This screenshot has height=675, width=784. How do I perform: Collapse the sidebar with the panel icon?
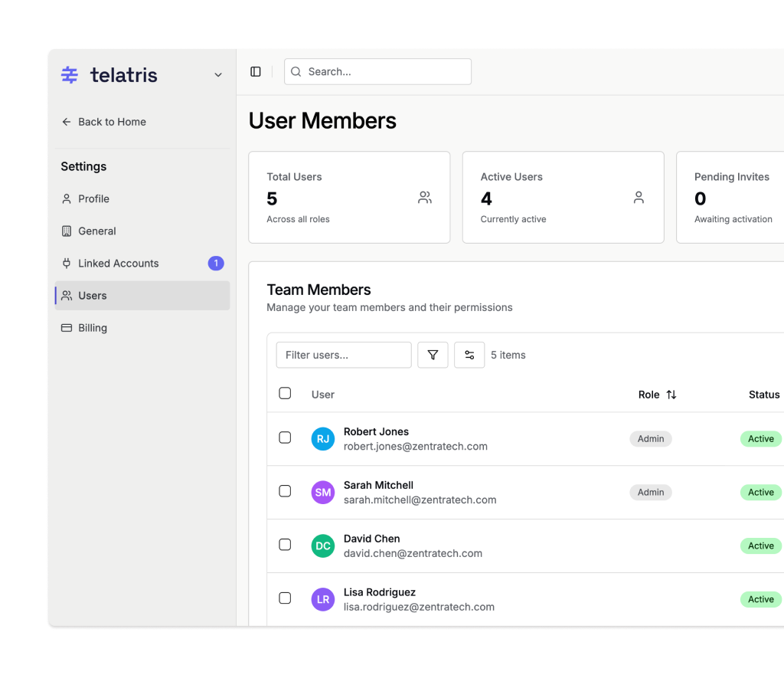(x=256, y=71)
